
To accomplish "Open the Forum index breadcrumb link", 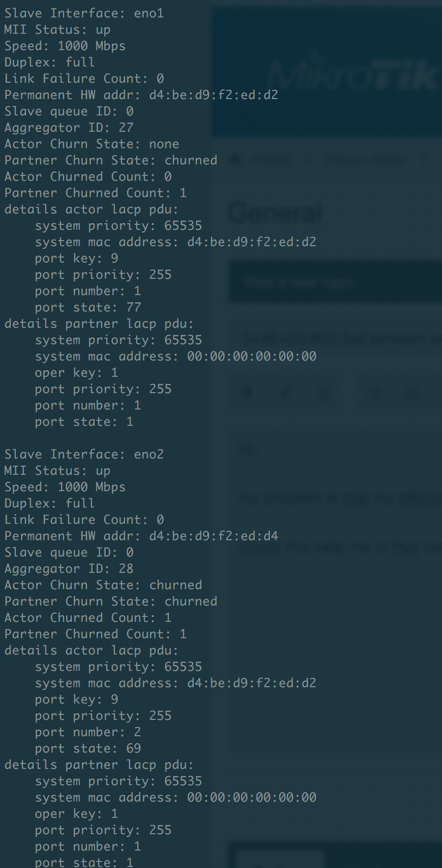I will [366, 160].
